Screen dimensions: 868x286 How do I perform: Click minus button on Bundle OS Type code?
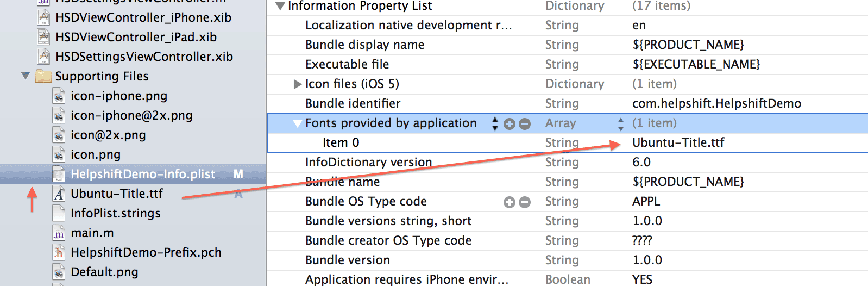pyautogui.click(x=525, y=202)
